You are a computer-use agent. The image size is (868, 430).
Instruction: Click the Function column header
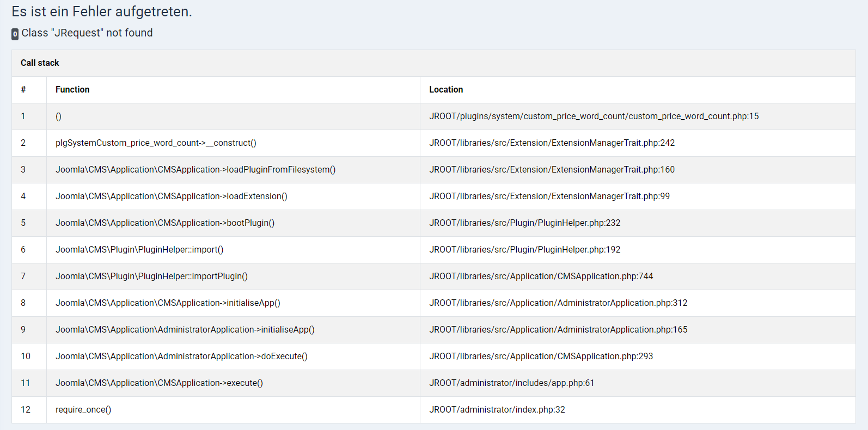point(72,90)
